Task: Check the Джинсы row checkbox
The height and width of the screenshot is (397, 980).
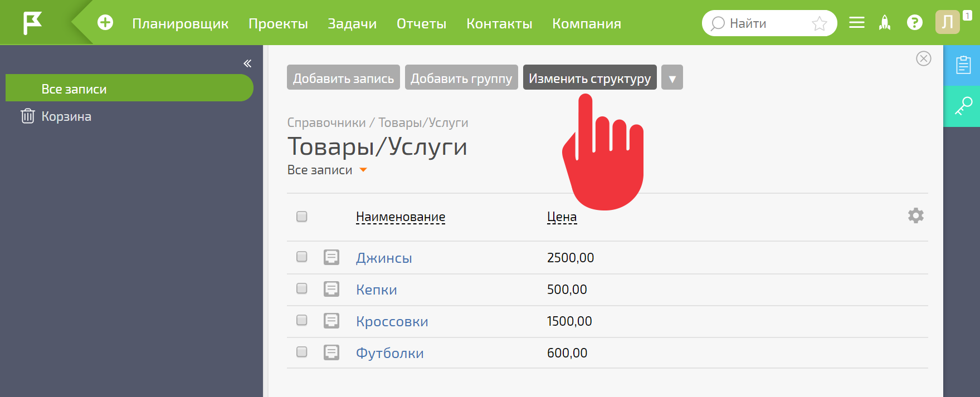Action: (x=302, y=257)
